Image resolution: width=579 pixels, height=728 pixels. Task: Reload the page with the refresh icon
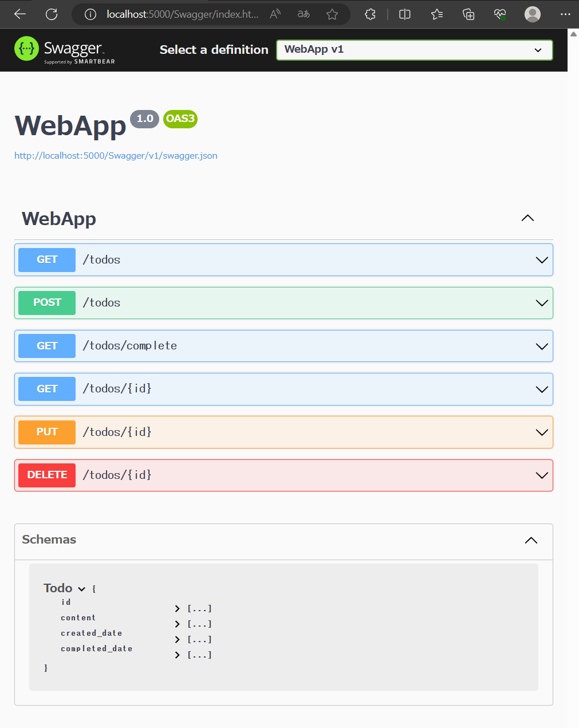point(52,14)
